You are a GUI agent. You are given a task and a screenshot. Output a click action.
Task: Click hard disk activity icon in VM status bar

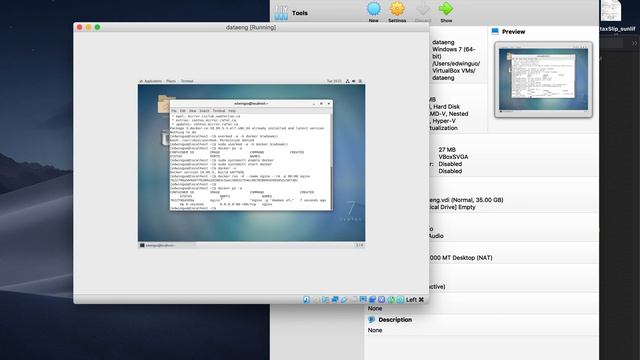[307, 300]
